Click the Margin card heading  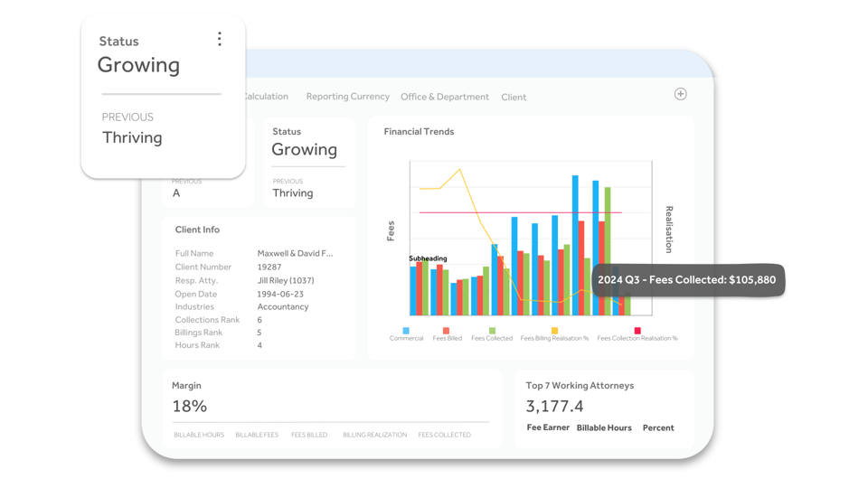(186, 386)
